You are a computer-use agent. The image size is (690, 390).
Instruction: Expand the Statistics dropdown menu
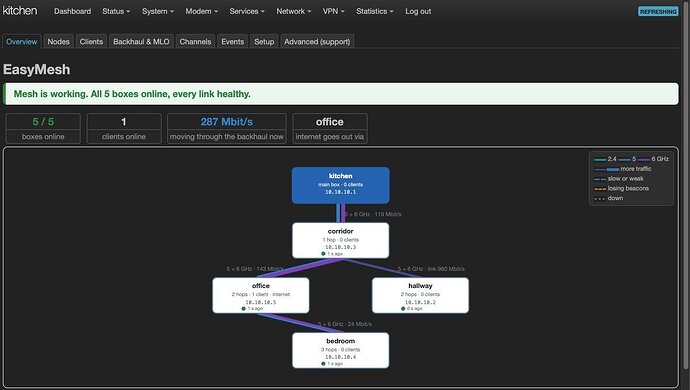(x=374, y=11)
